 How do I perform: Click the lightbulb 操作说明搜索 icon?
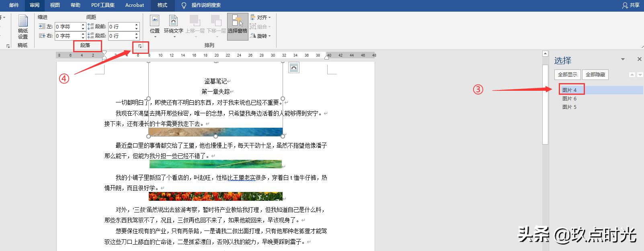184,5
